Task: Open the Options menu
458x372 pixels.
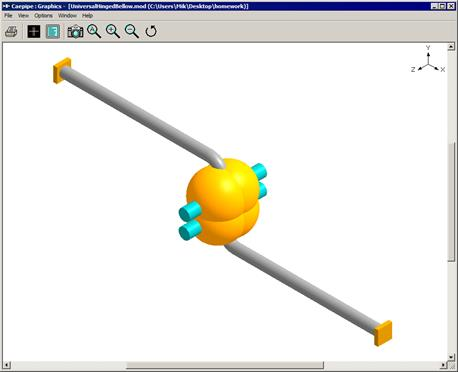Action: [43, 16]
